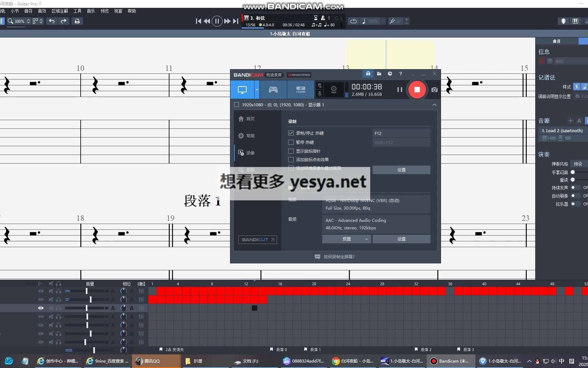Enable loop playback icon
Viewport: 588px width, 368px height.
tap(354, 21)
